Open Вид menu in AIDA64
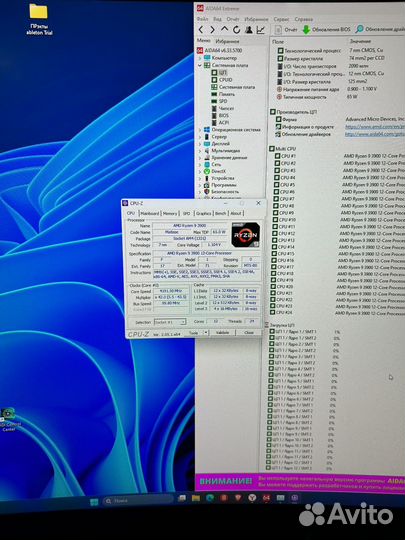 [217, 19]
